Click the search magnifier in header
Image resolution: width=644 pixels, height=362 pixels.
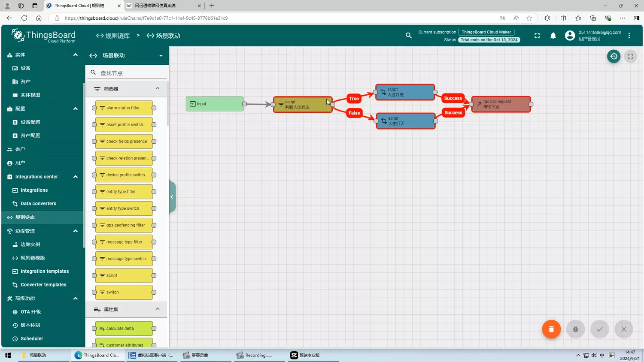[x=408, y=36]
